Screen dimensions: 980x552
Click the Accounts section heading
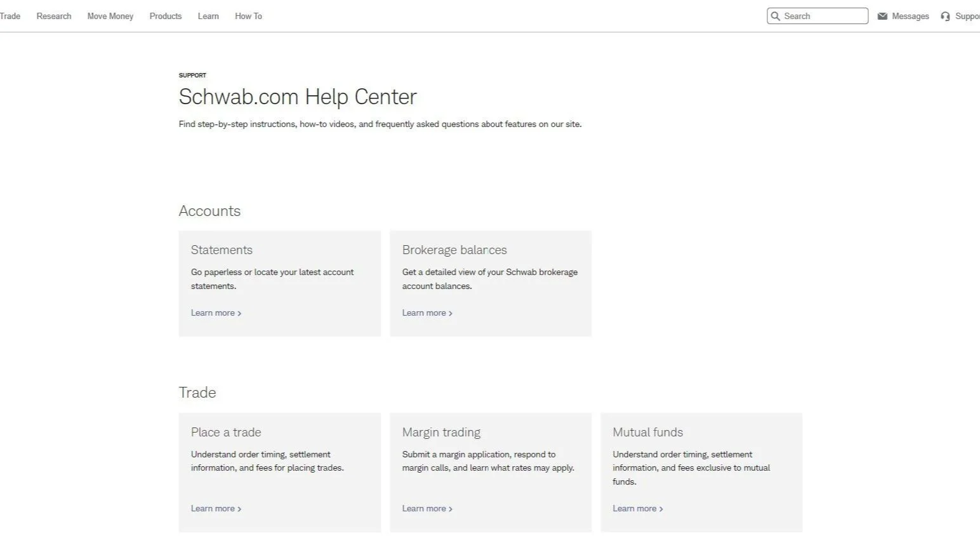pyautogui.click(x=209, y=211)
